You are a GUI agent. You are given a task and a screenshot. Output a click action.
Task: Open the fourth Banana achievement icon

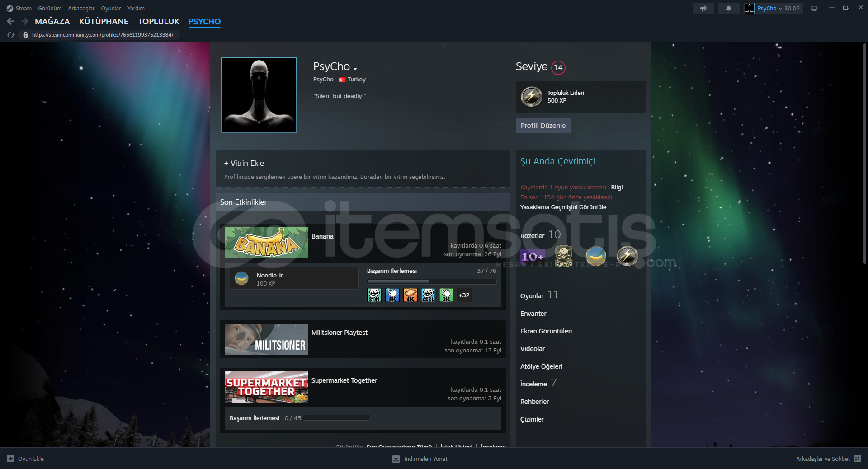coord(428,295)
